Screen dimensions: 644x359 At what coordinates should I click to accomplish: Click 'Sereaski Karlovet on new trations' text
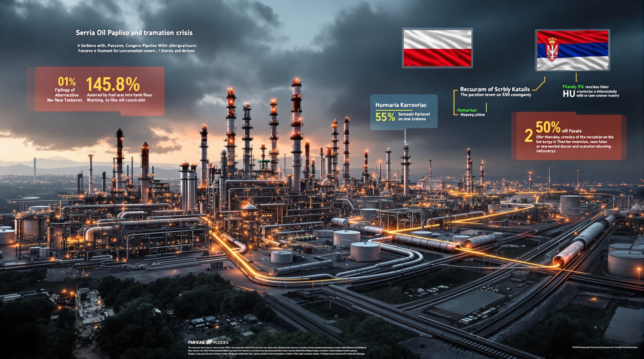pos(414,117)
